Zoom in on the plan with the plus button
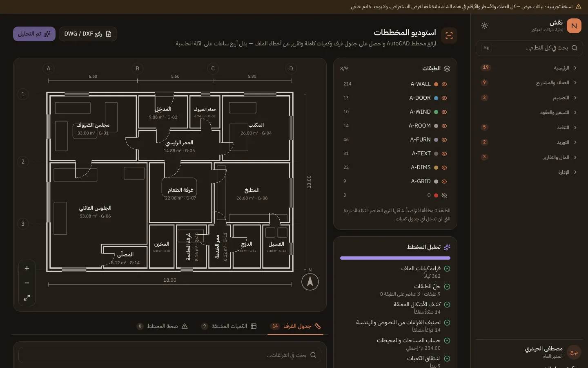The width and height of the screenshot is (588, 368). point(27,268)
